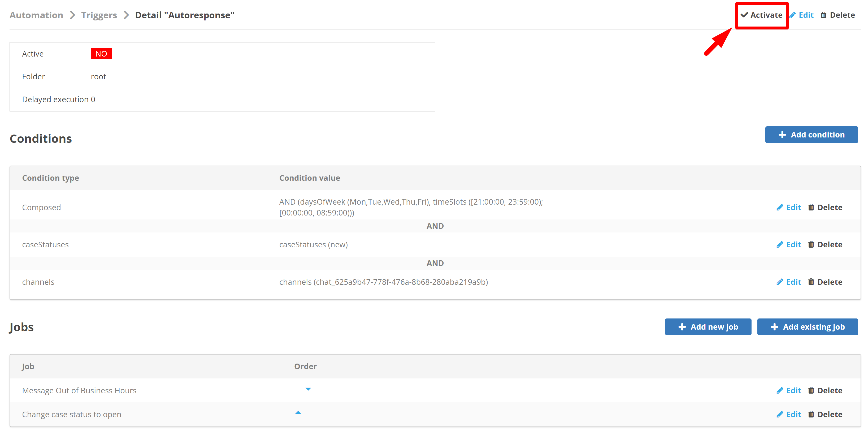Move Change case status to open job up
This screenshot has width=868, height=444.
click(x=298, y=413)
